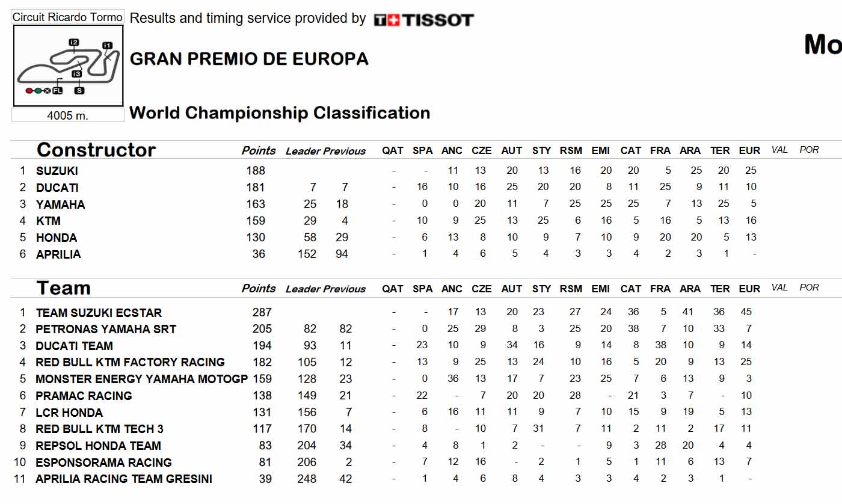The image size is (842, 504).
Task: Click the Tissot logo
Action: [423, 20]
